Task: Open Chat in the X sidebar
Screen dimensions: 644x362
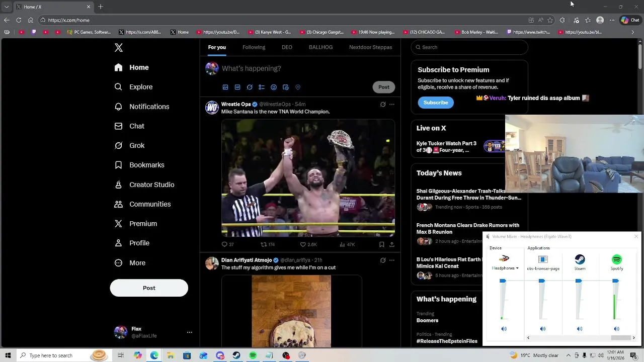Action: [x=129, y=126]
